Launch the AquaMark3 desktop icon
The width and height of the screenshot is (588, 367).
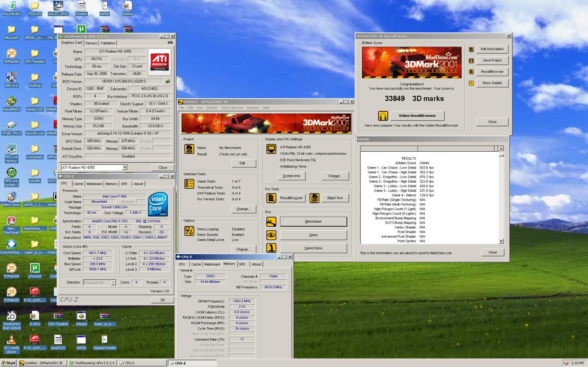[x=11, y=104]
